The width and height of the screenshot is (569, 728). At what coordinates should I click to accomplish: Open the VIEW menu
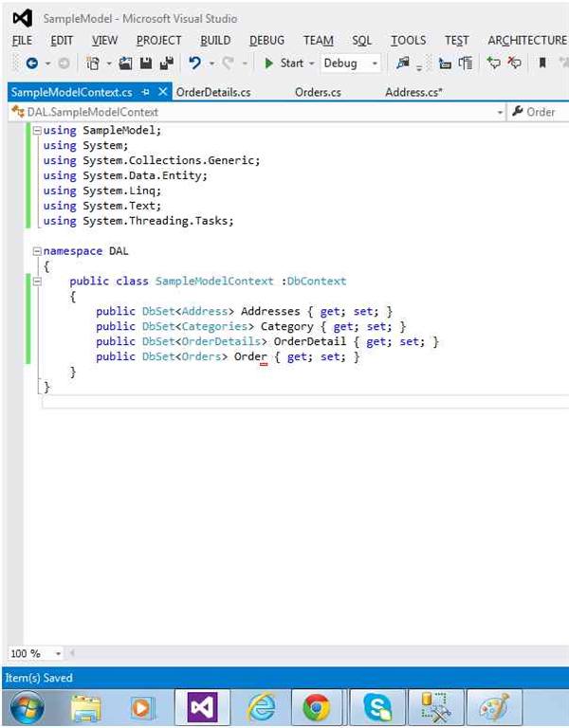pos(104,41)
